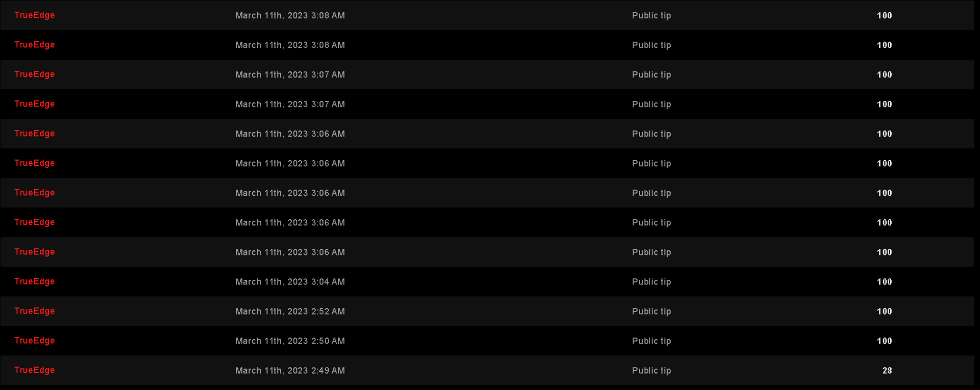Select the 100 amount for the 2:50 AM tip
Viewport: 980px width, 390px height.
click(884, 341)
